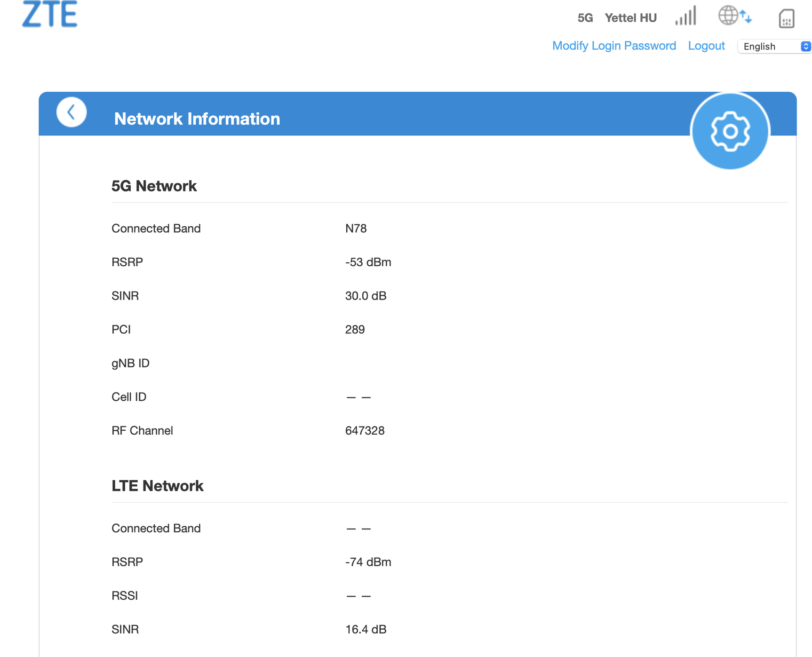This screenshot has height=657, width=812.
Task: Click the RSSI label
Action: click(125, 596)
